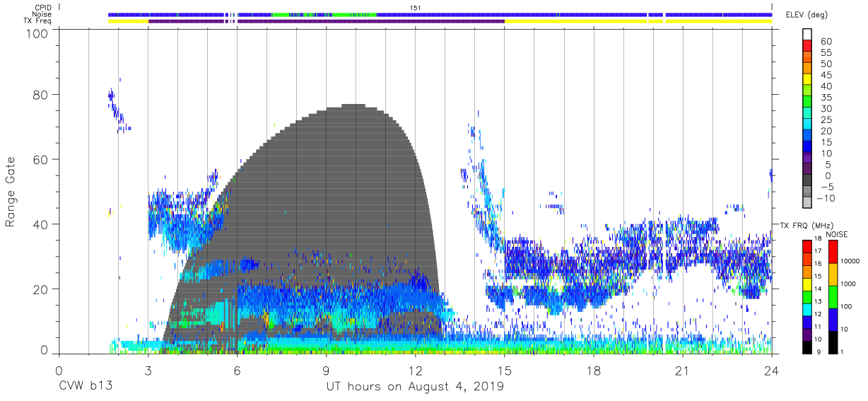
Task: Select the 100 tick label on Range Gate axis
Action: point(37,33)
